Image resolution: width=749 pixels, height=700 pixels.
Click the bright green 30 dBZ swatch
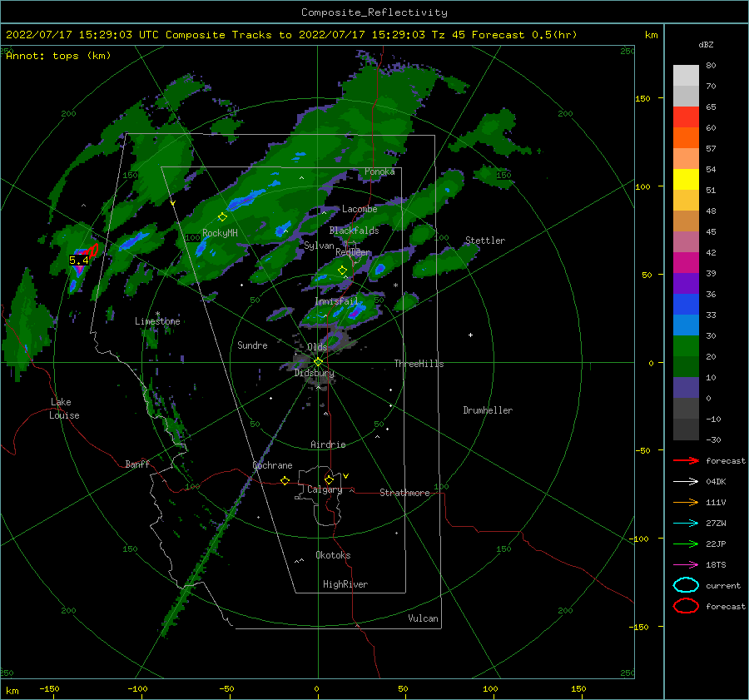(x=686, y=346)
